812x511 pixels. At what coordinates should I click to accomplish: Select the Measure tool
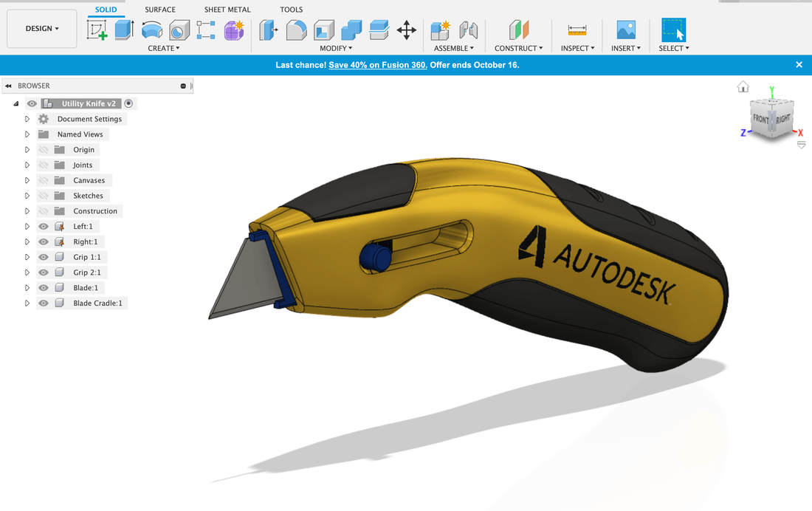(577, 30)
